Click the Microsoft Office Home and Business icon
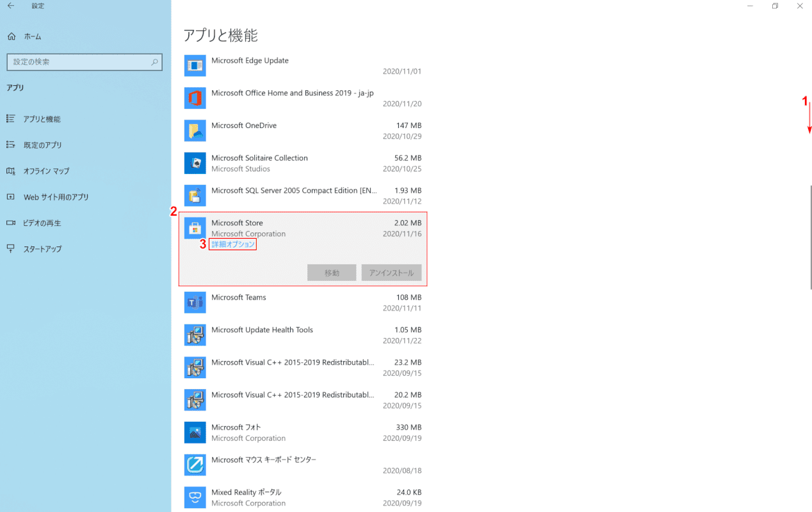Viewport: 812px width, 512px height. pyautogui.click(x=195, y=98)
